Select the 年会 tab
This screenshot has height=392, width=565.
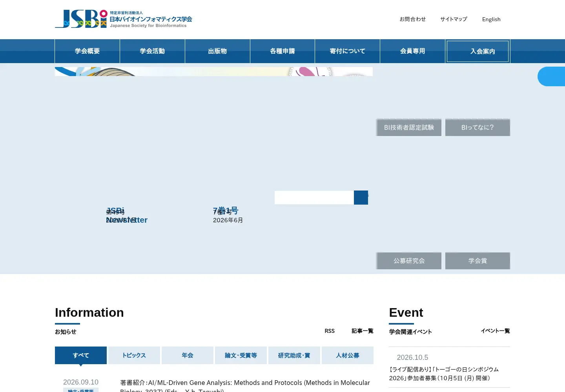tap(188, 355)
